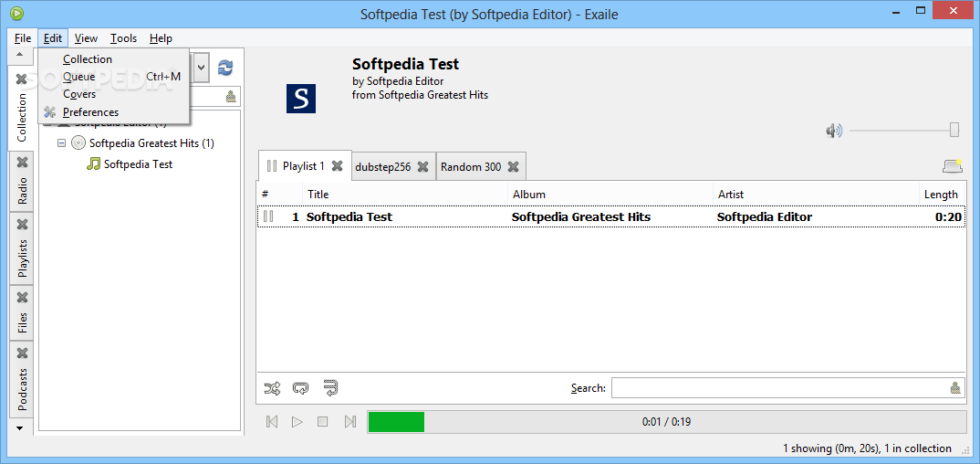Collapse the Softpedia Greatest Hits tree node
980x464 pixels.
61,143
